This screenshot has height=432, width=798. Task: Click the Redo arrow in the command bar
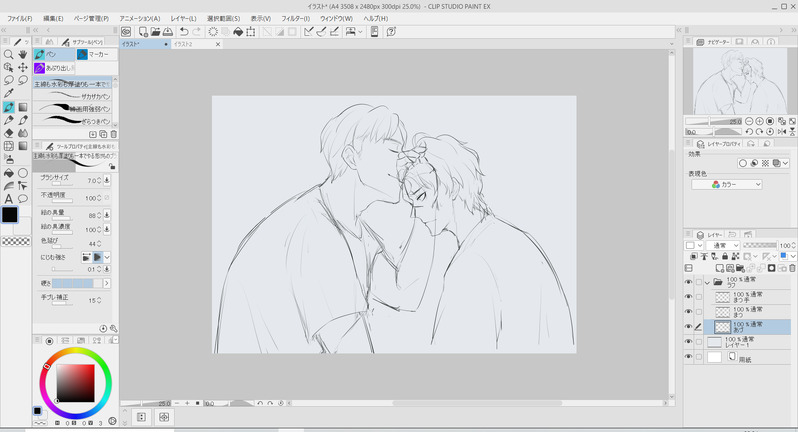tap(196, 32)
